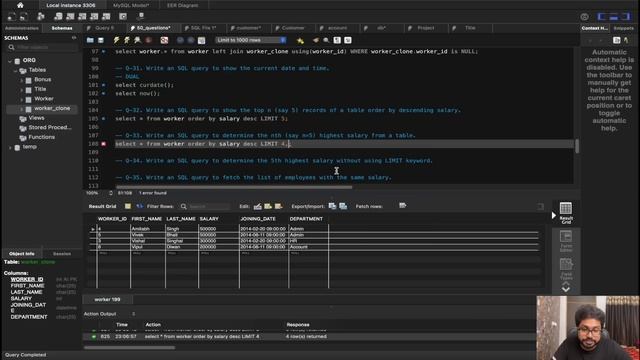Select the Snippets tab
This screenshot has height=360, width=640.
[x=623, y=28]
